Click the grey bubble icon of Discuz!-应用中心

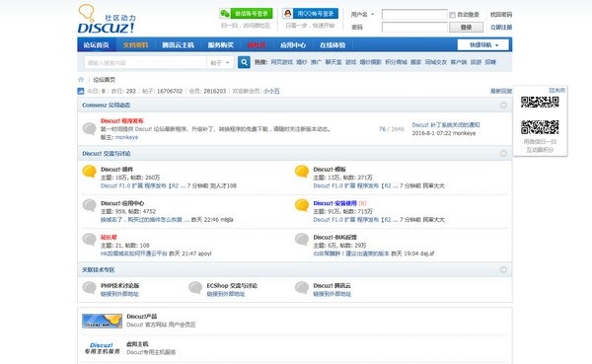[90, 205]
